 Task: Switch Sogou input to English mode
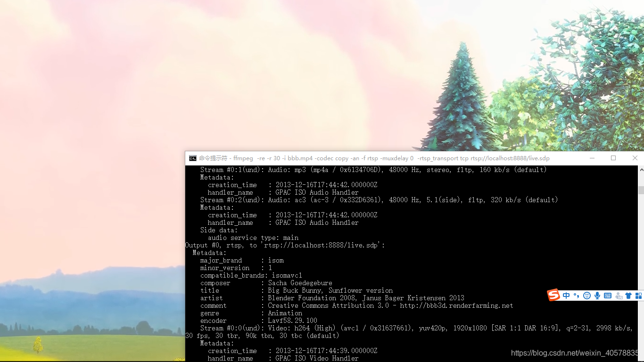566,295
